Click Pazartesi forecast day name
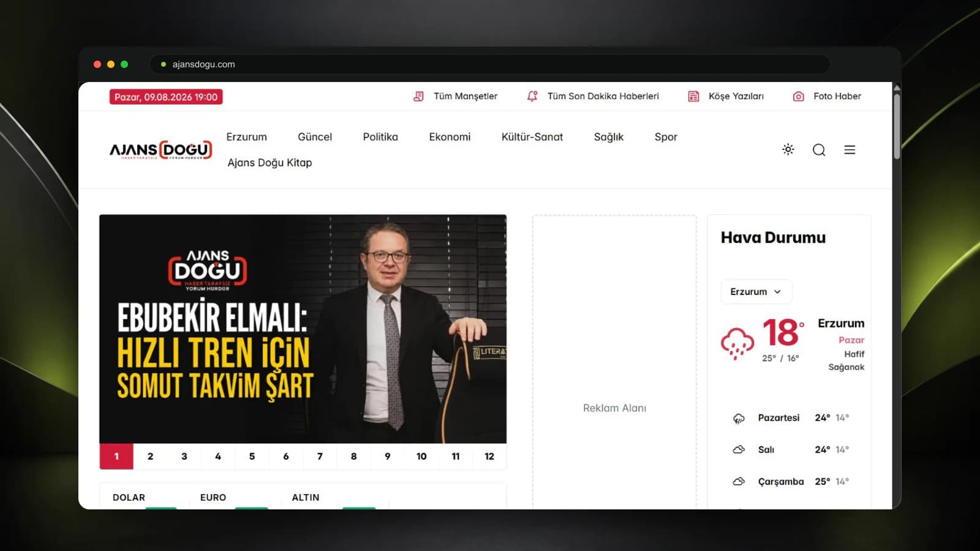The image size is (980, 551). click(x=778, y=418)
